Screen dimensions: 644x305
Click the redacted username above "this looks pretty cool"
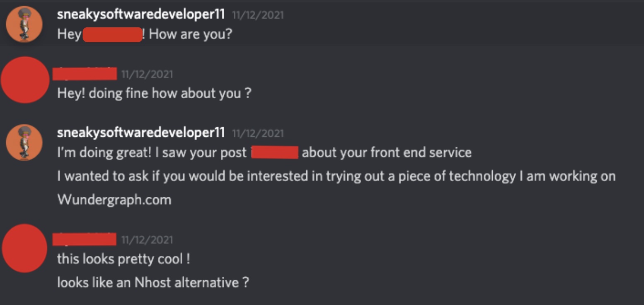[85, 239]
